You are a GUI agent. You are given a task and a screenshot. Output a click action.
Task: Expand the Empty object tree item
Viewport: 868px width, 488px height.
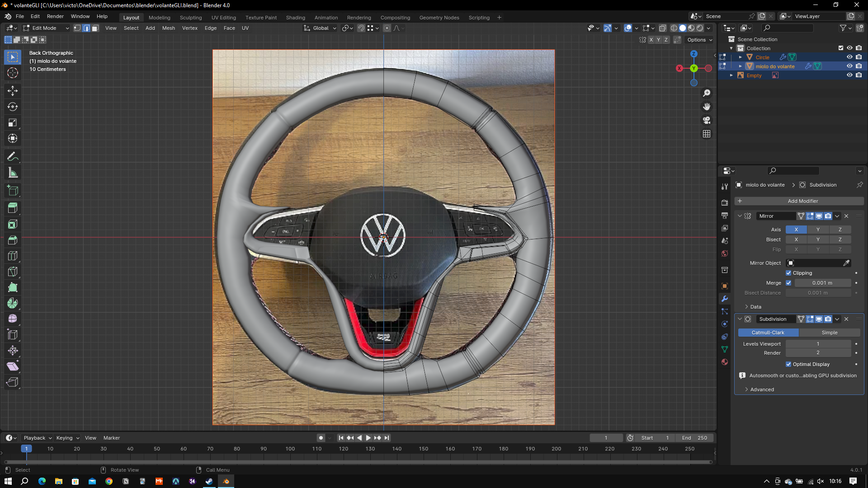(731, 75)
